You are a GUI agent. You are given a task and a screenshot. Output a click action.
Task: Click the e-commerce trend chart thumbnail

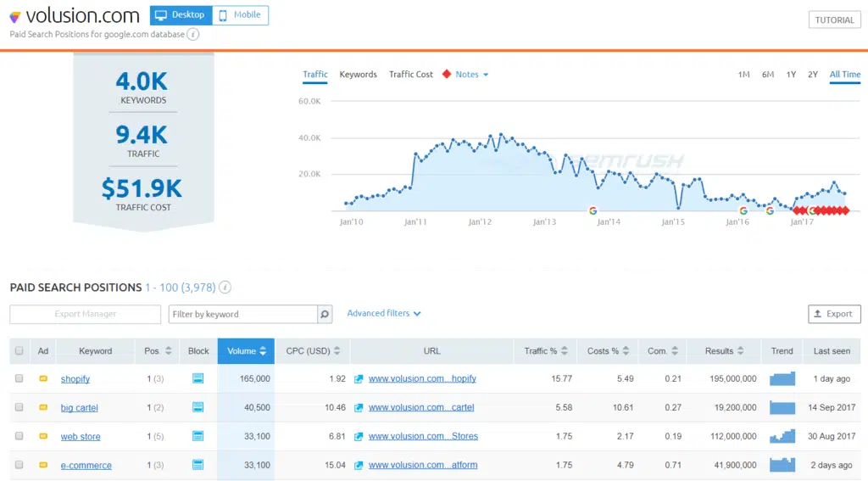point(782,465)
